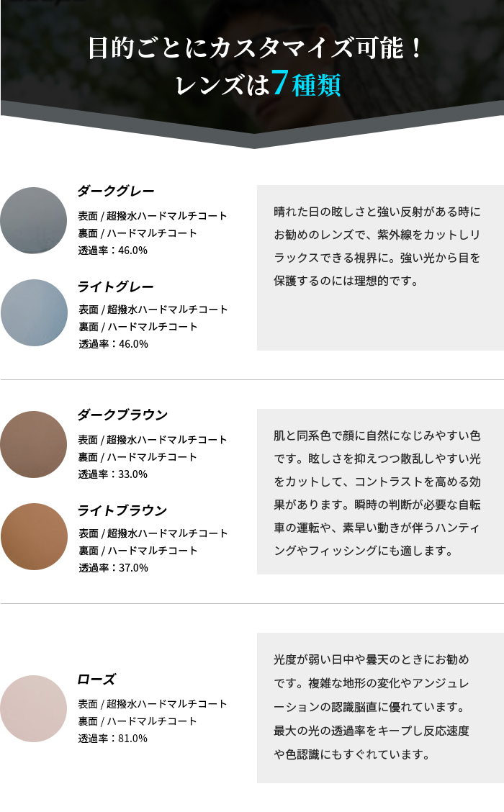
Task: Select the Light Gray lens swatch circle
Action: (34, 312)
